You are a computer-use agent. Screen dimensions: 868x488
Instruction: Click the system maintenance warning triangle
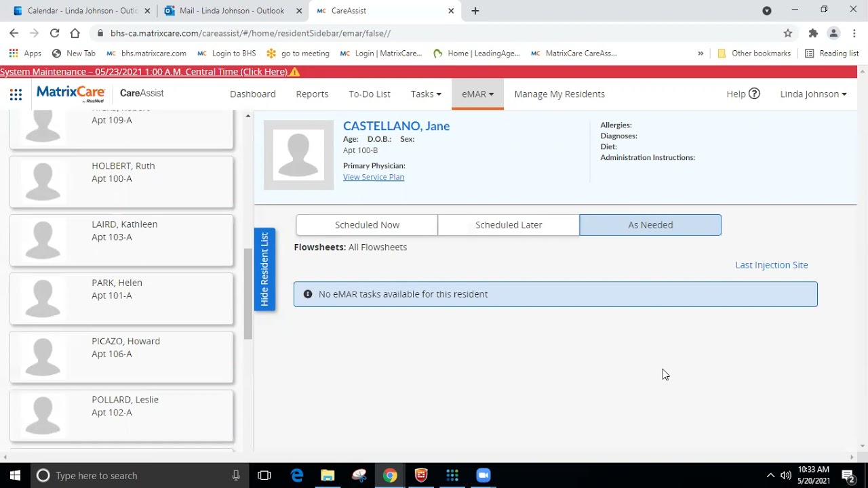(x=294, y=72)
